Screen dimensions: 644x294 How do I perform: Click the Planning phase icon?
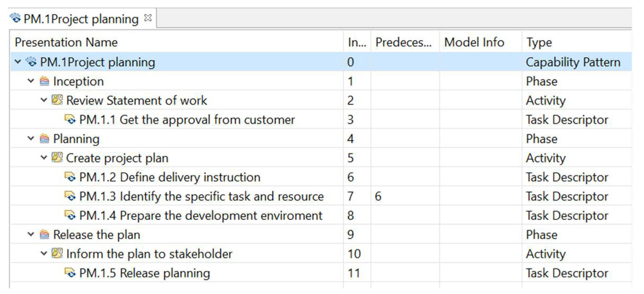44,138
